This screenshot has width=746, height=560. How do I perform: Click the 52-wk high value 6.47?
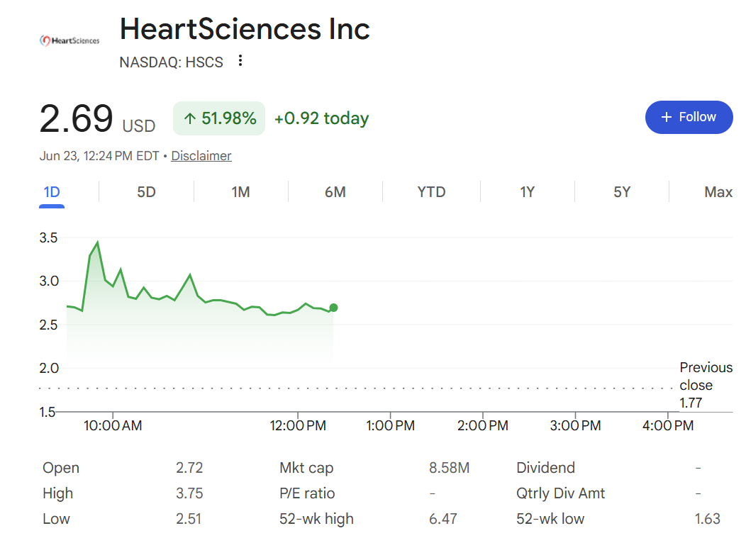[x=443, y=519]
